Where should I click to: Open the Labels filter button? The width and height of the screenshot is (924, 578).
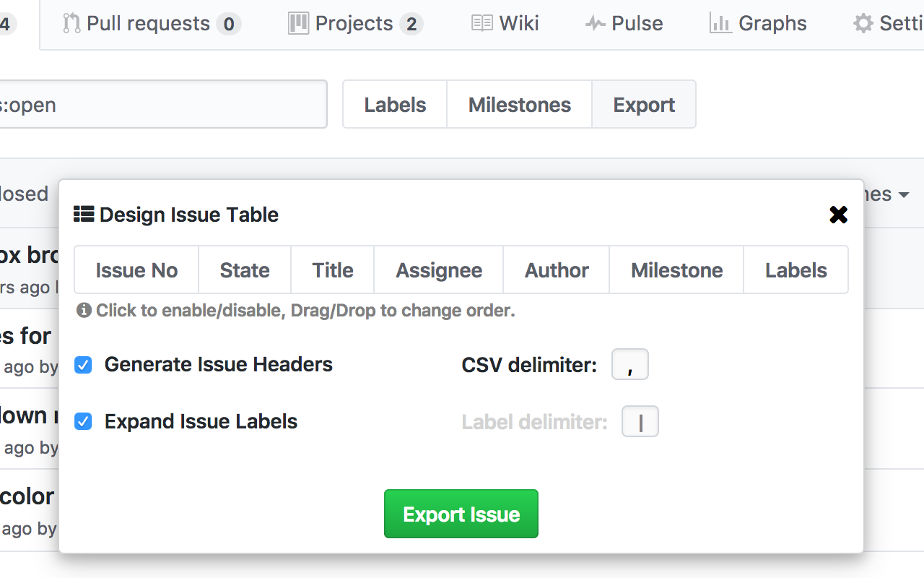[395, 105]
